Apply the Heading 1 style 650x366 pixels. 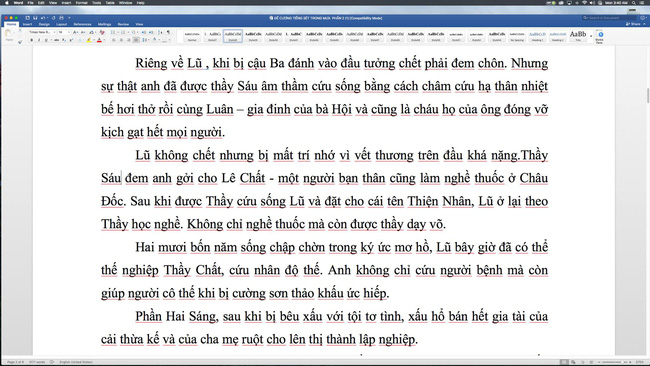[x=537, y=36]
